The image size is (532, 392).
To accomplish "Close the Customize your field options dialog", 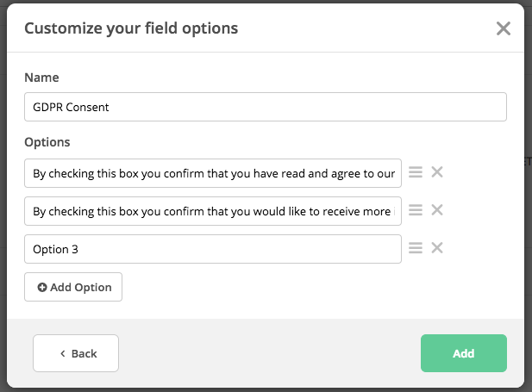I will pos(504,28).
